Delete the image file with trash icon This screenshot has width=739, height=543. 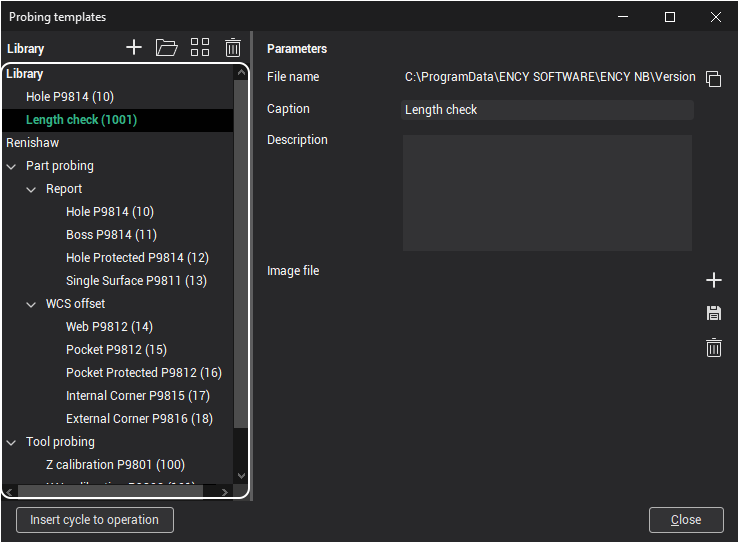coord(714,348)
